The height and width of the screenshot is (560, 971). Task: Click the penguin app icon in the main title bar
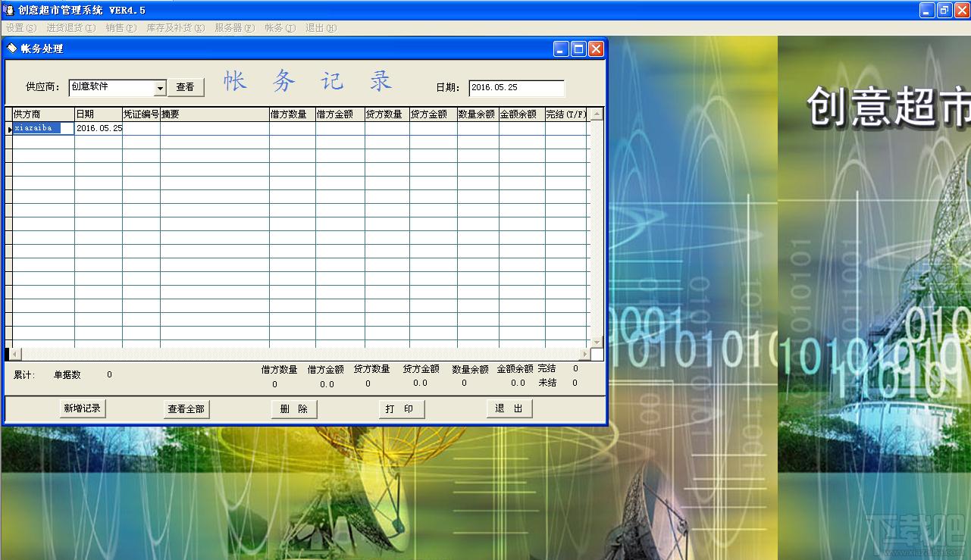(8, 10)
